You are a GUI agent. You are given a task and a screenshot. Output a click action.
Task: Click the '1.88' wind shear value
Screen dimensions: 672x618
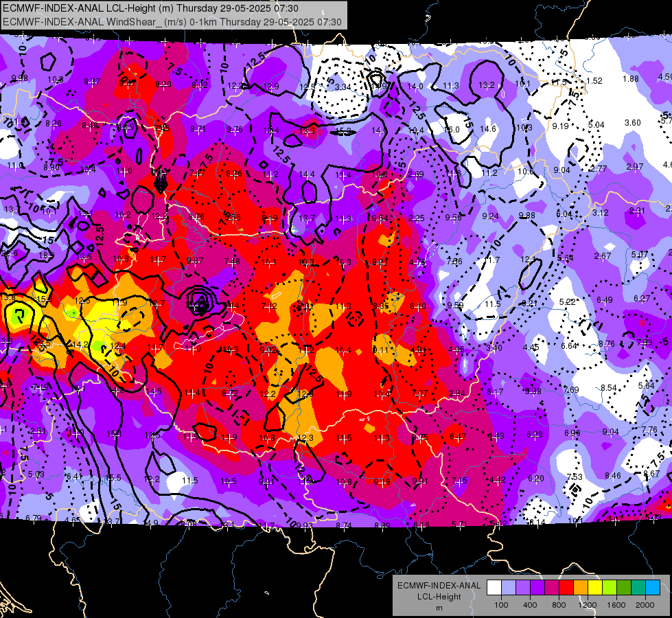click(631, 78)
